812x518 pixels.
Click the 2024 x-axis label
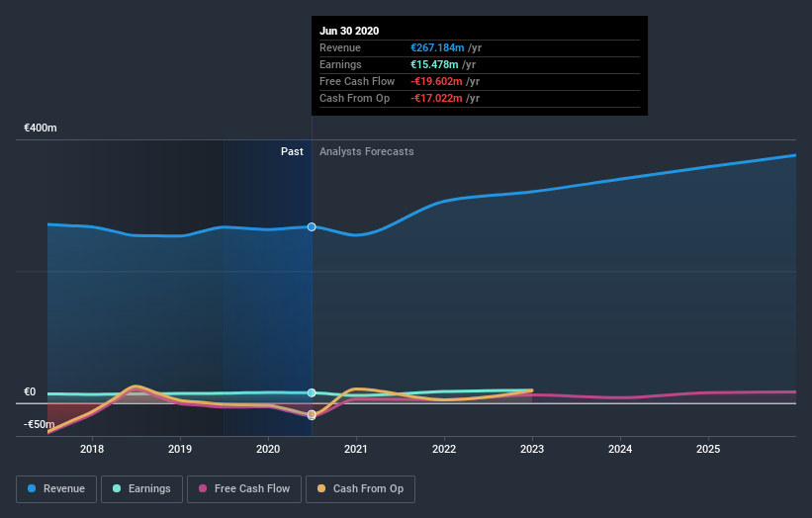tap(620, 449)
